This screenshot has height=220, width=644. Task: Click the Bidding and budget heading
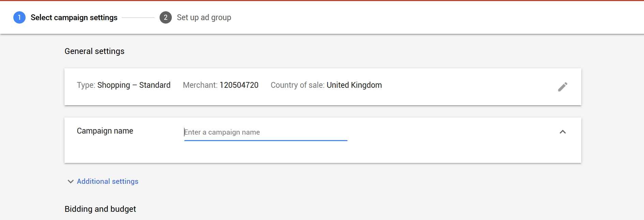click(x=100, y=209)
